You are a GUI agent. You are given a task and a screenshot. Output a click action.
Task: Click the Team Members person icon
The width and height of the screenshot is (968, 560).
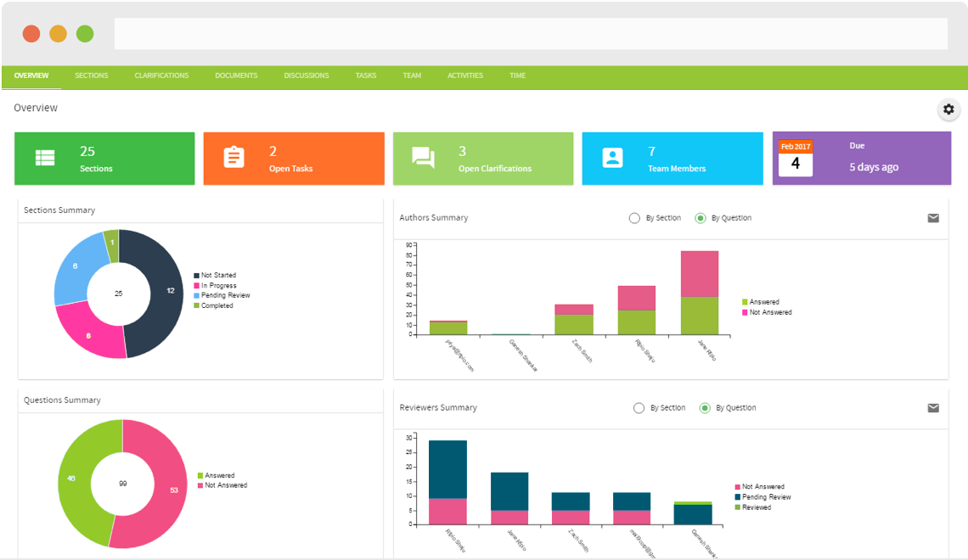[612, 158]
